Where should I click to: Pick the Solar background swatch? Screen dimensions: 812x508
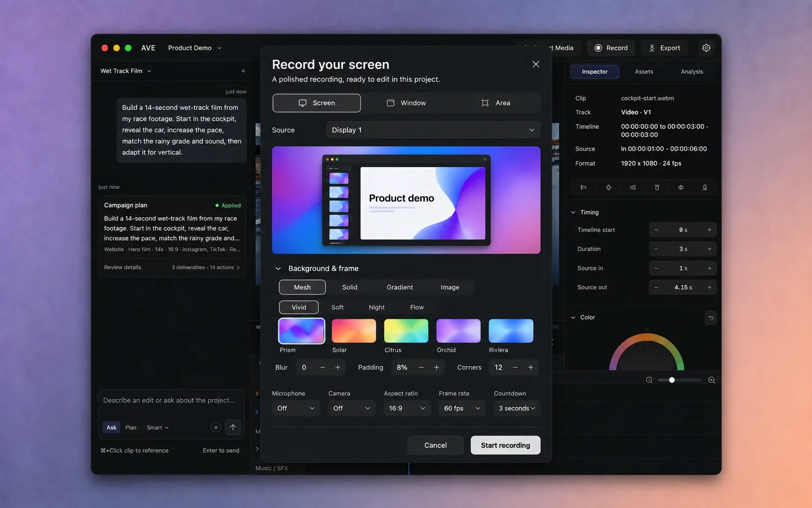[x=354, y=331]
